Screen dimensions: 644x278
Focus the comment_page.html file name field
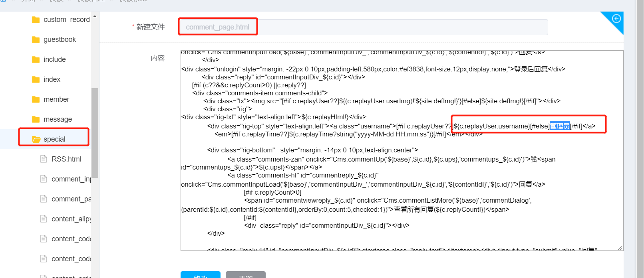coord(364,27)
